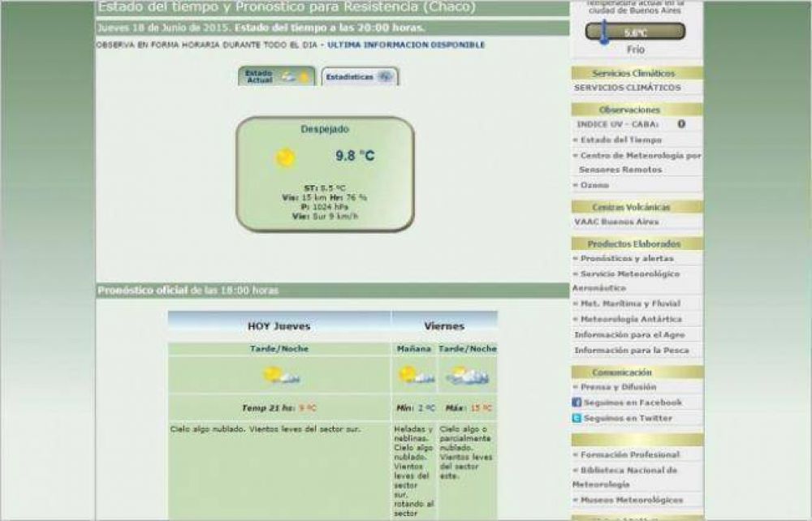
Task: Click the HOY Jueves column header
Action: pyautogui.click(x=279, y=326)
